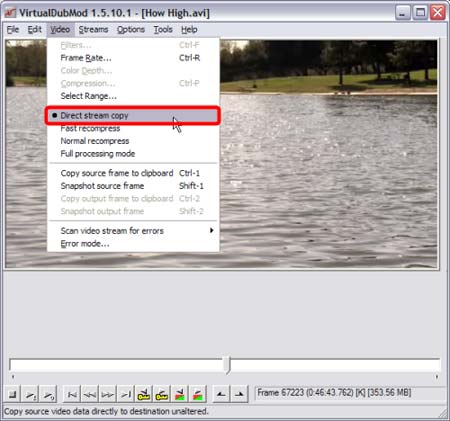
Task: Choose Select Range... menu entry
Action: pyautogui.click(x=133, y=96)
